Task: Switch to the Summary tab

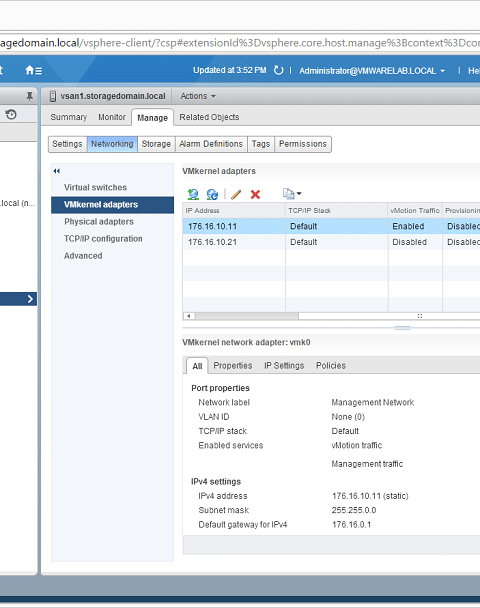Action: (69, 117)
